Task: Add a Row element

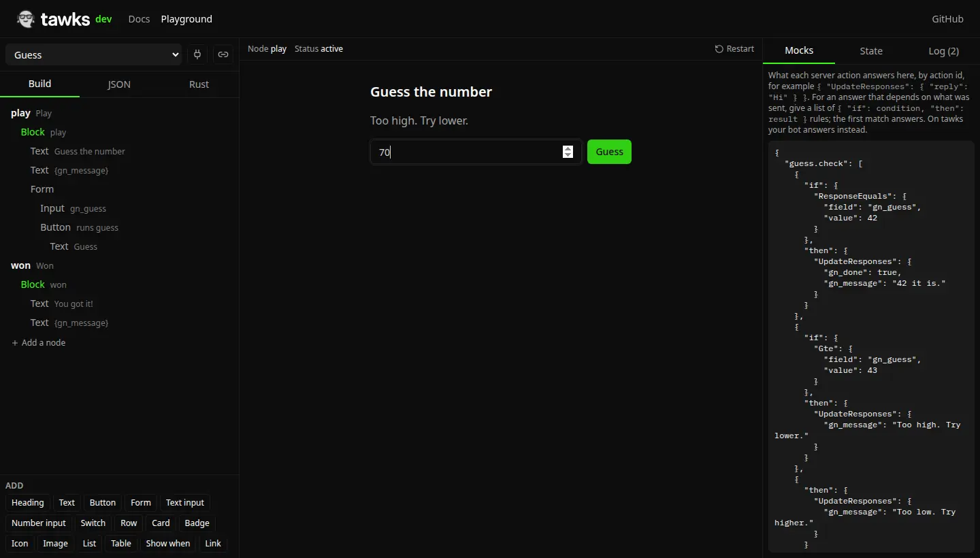Action: tap(129, 523)
